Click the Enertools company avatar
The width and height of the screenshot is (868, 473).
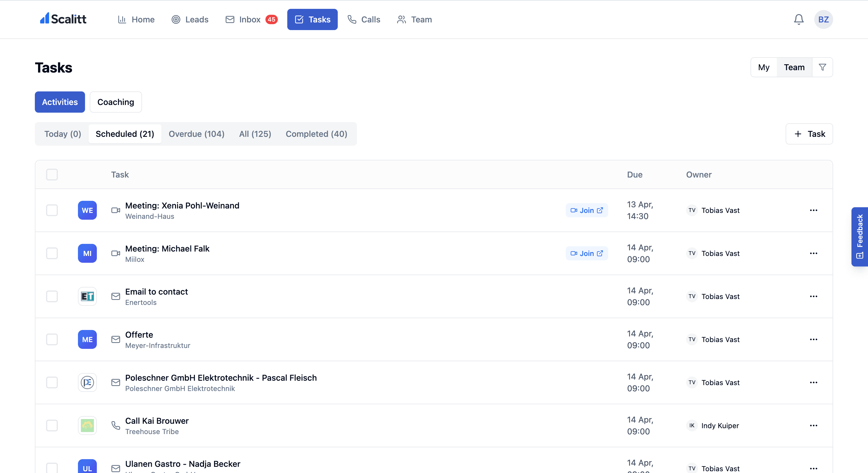(87, 296)
